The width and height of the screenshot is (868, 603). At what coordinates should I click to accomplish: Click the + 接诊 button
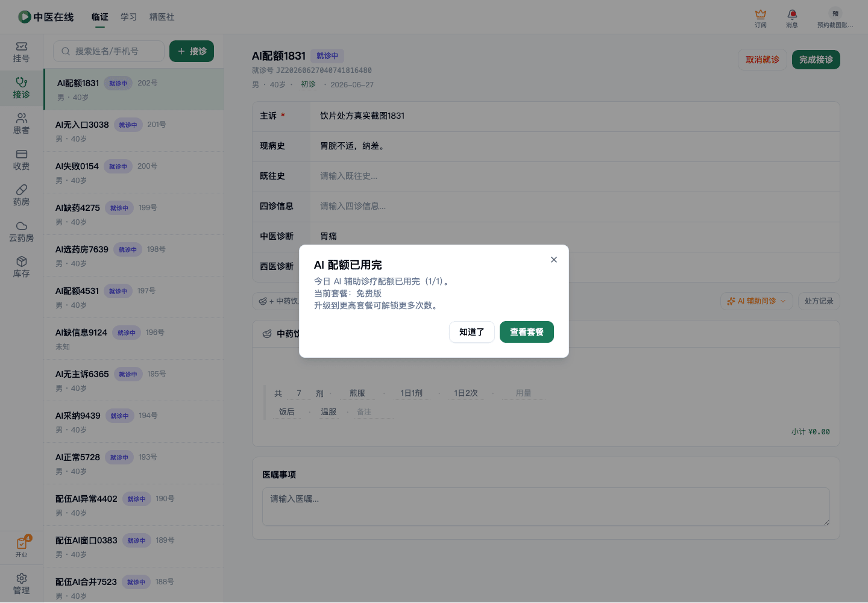pos(192,51)
